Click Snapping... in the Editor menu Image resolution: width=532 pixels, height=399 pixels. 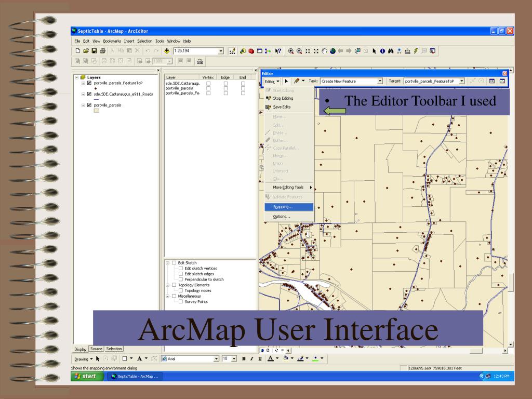(x=289, y=207)
